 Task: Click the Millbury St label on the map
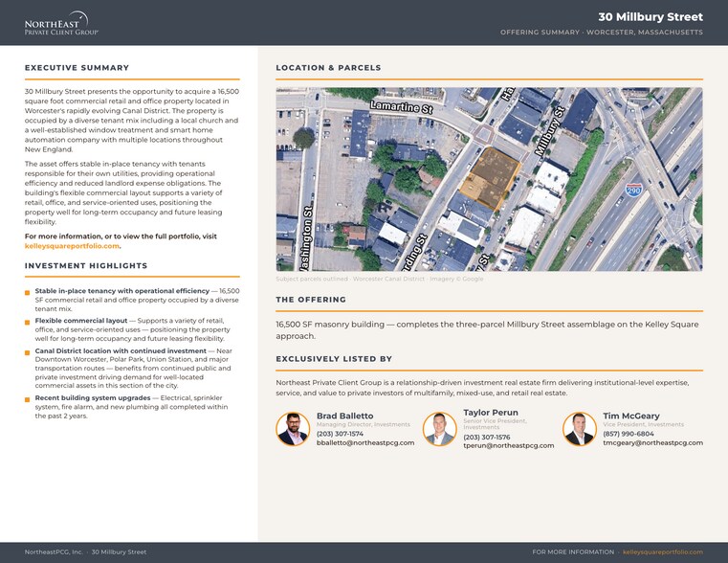[549, 131]
